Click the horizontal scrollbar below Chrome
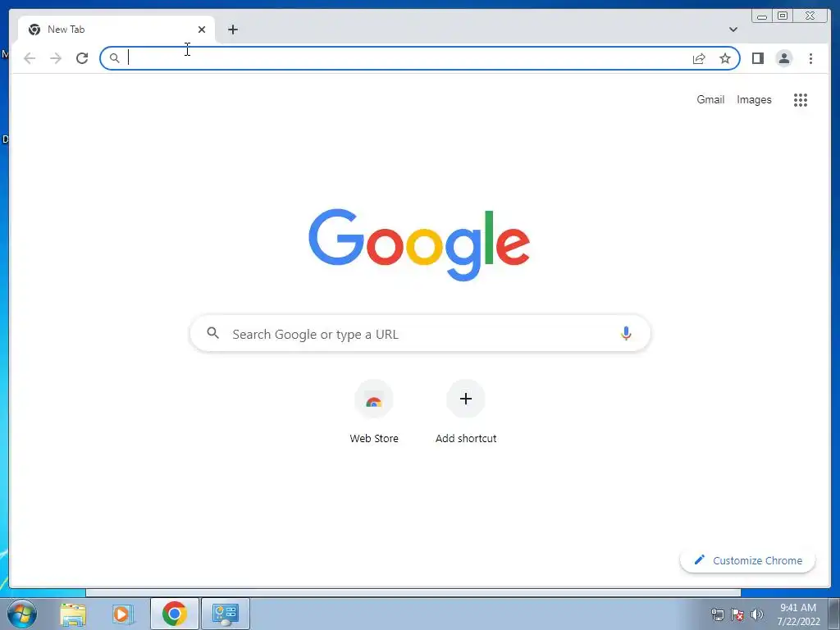The image size is (840, 630). (413, 592)
